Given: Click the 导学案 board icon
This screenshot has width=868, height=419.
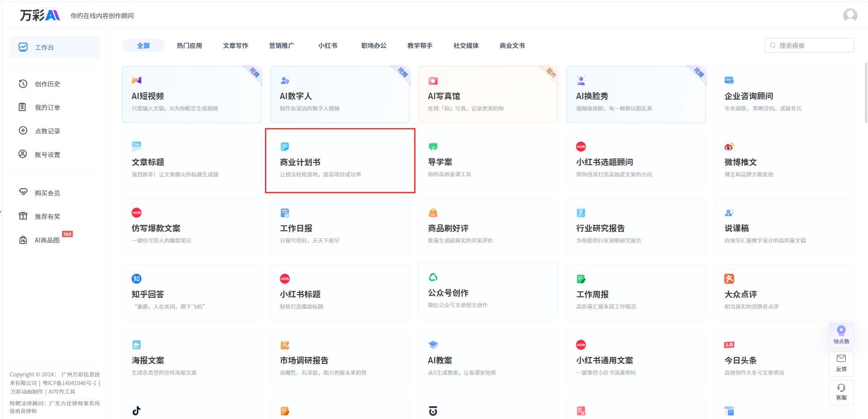Looking at the screenshot, I should click(x=433, y=146).
